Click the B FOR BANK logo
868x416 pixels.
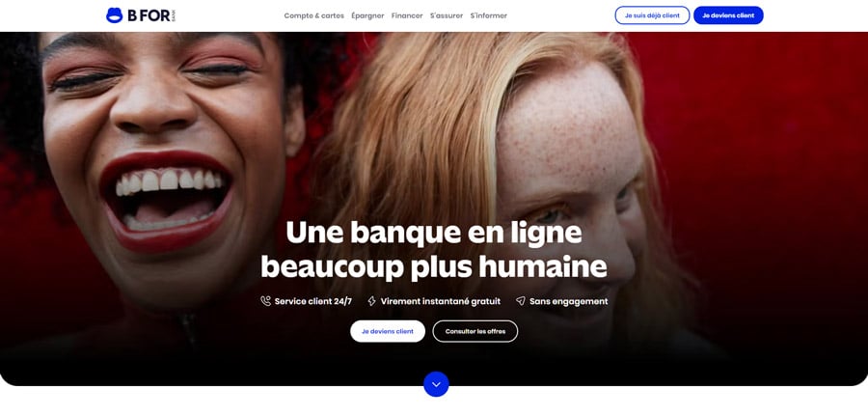tap(141, 15)
